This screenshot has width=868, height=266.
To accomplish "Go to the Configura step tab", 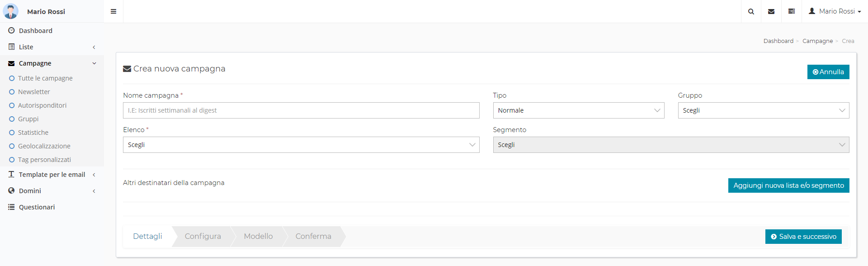I will pos(203,237).
